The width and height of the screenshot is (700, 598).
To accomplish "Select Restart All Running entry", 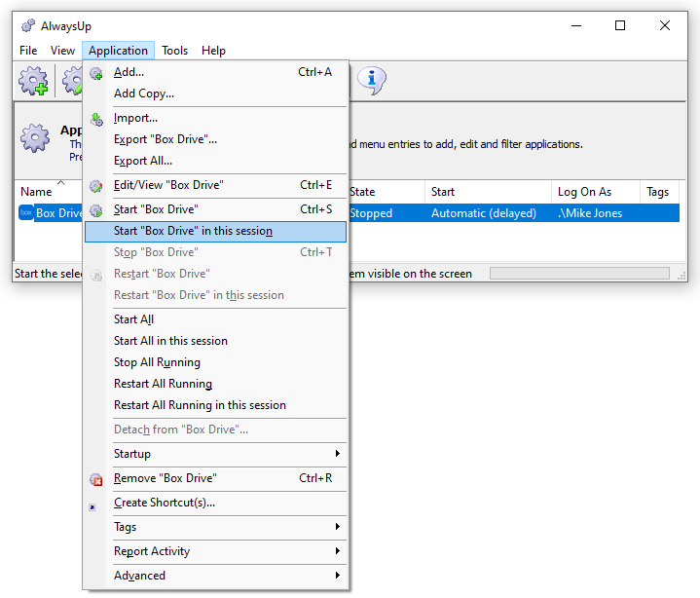I will click(215, 384).
